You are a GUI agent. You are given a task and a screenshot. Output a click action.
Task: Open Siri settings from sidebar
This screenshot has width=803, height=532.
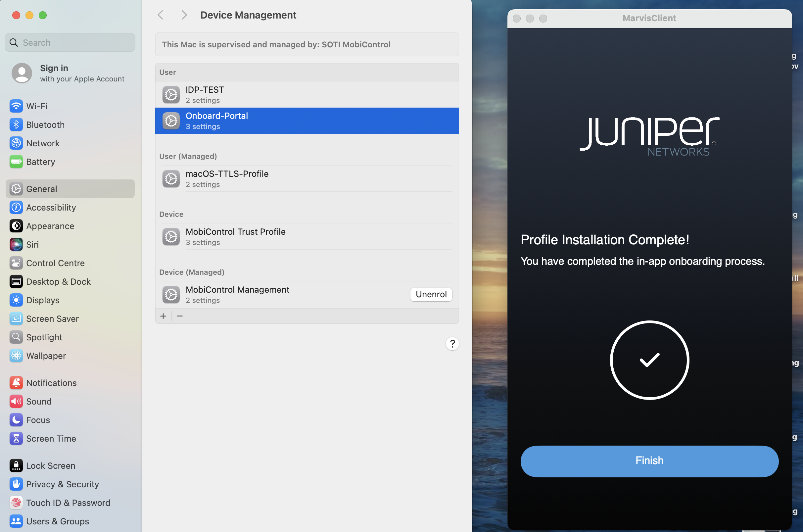(32, 245)
